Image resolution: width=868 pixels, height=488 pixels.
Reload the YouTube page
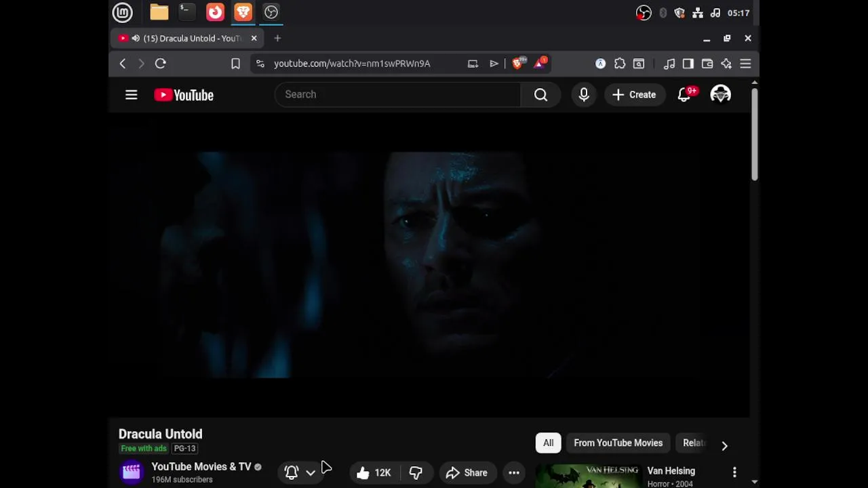161,64
